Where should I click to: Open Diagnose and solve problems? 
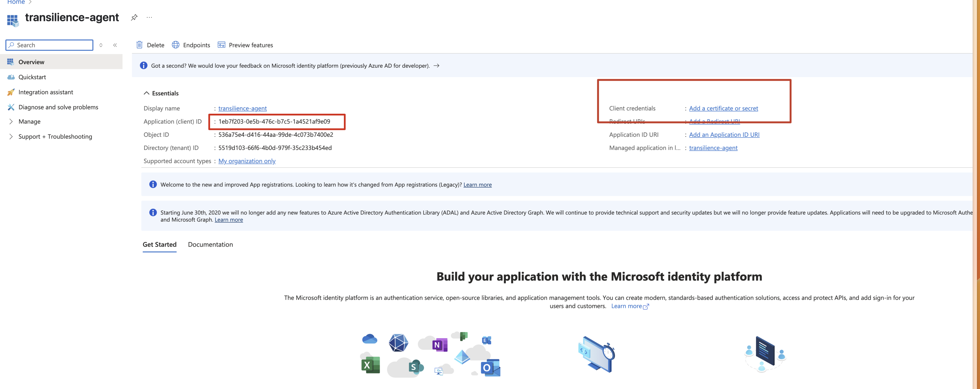[58, 107]
